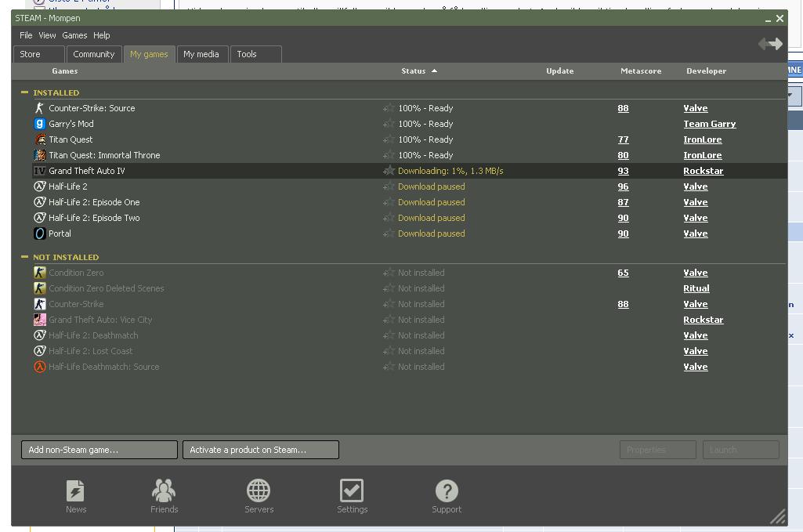The image size is (803, 532).
Task: Minimize the Steam window
Action: tap(768, 20)
